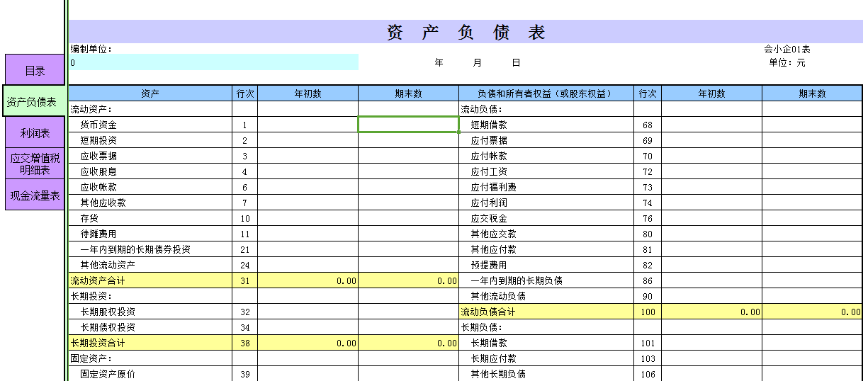Click the 短期借款 row label
The height and width of the screenshot is (381, 868).
pos(489,125)
